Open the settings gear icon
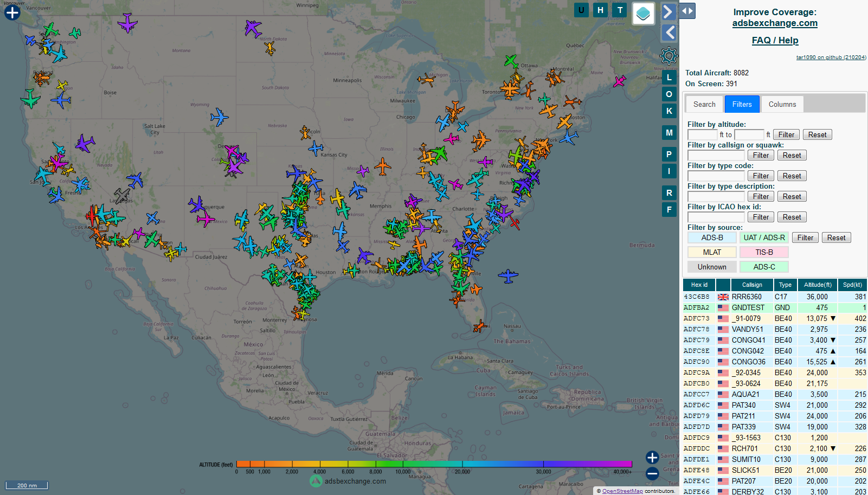The width and height of the screenshot is (868, 495). [x=669, y=56]
